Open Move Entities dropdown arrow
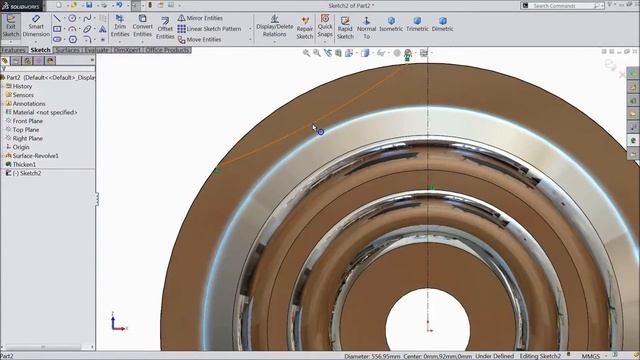Image resolution: width=640 pixels, height=360 pixels. point(250,40)
